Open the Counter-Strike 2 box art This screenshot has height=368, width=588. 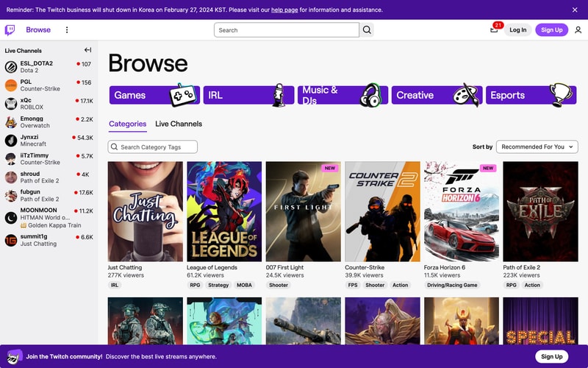pyautogui.click(x=382, y=211)
